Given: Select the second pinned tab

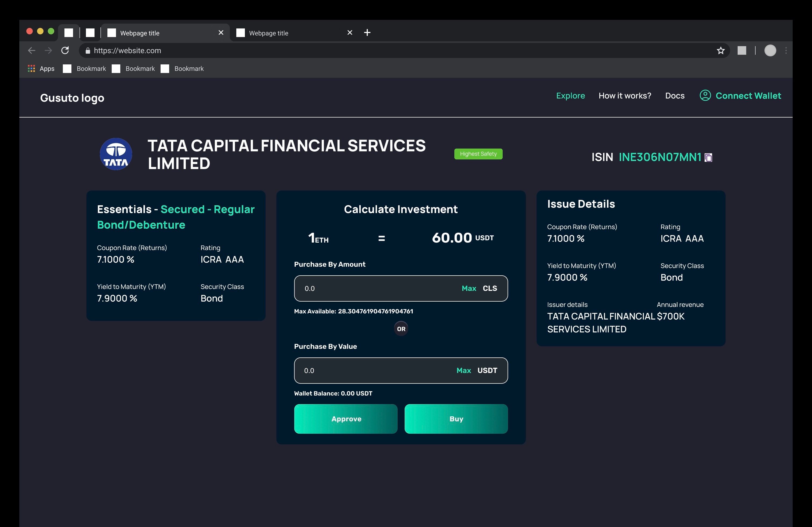Looking at the screenshot, I should point(90,32).
